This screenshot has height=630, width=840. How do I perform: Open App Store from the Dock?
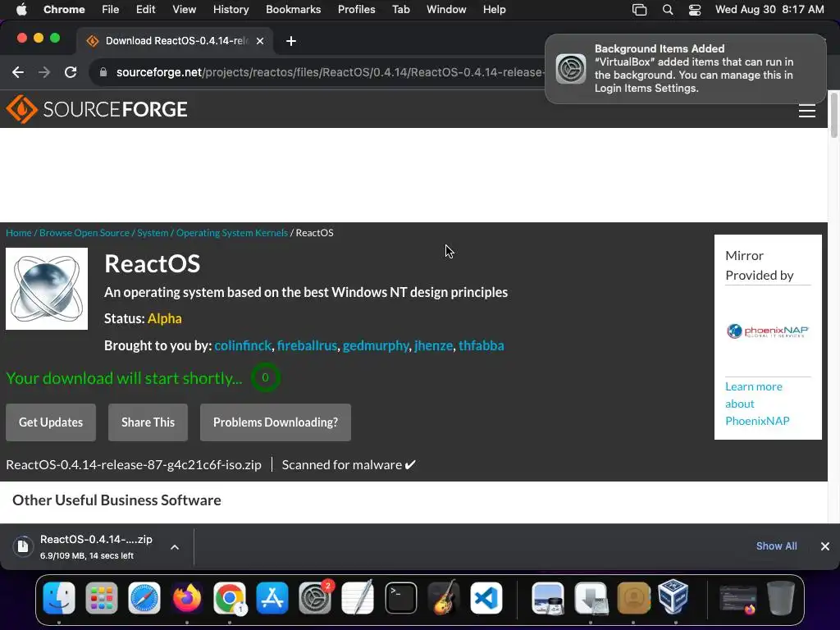tap(272, 598)
